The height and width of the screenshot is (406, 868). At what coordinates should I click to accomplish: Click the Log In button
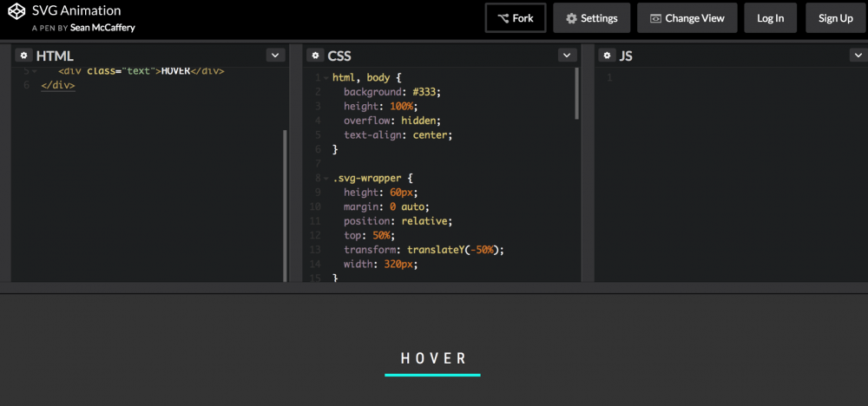[x=771, y=18]
